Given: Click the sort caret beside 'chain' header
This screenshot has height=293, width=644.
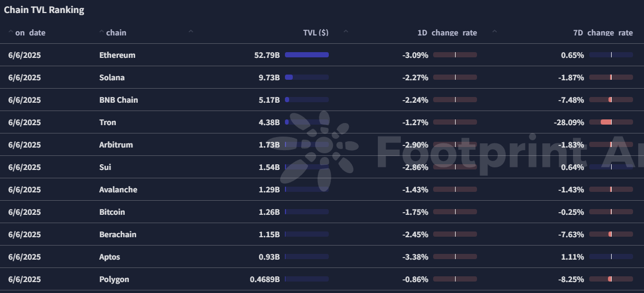Looking at the screenshot, I should click(101, 32).
